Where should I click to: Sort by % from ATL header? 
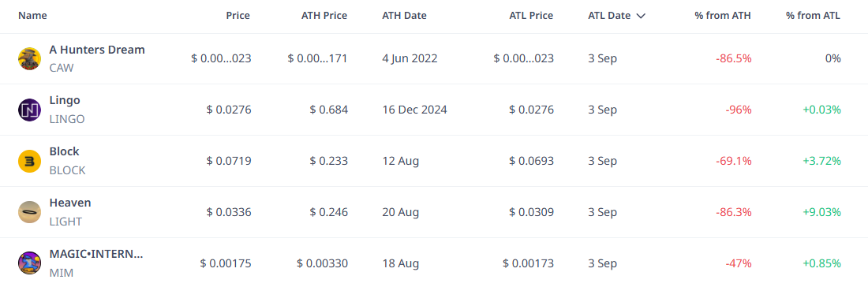pos(813,16)
